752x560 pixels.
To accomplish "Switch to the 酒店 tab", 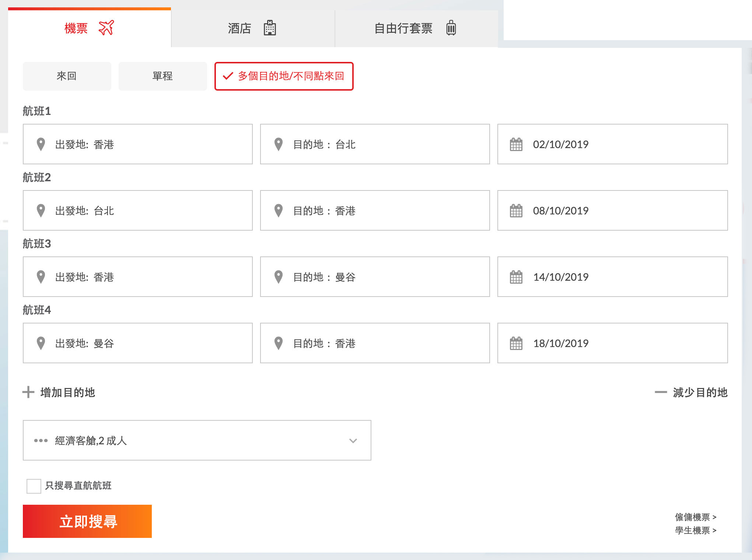I will tap(252, 28).
